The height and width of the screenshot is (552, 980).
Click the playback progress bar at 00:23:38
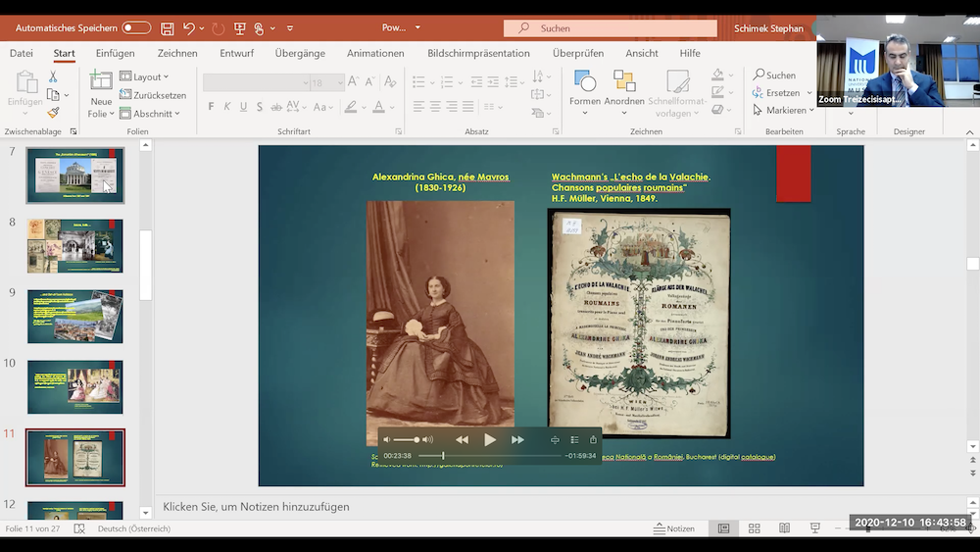pyautogui.click(x=490, y=456)
